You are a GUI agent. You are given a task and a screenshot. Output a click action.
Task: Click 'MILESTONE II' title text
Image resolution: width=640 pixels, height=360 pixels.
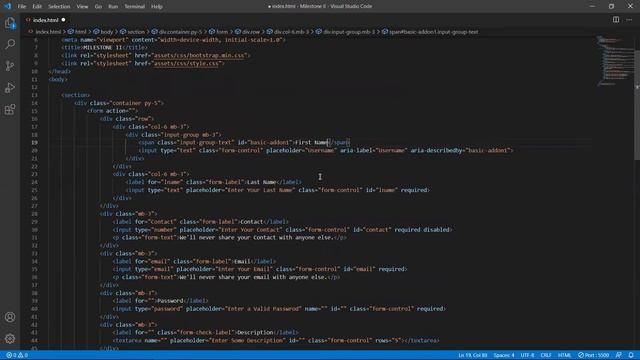pyautogui.click(x=102, y=48)
